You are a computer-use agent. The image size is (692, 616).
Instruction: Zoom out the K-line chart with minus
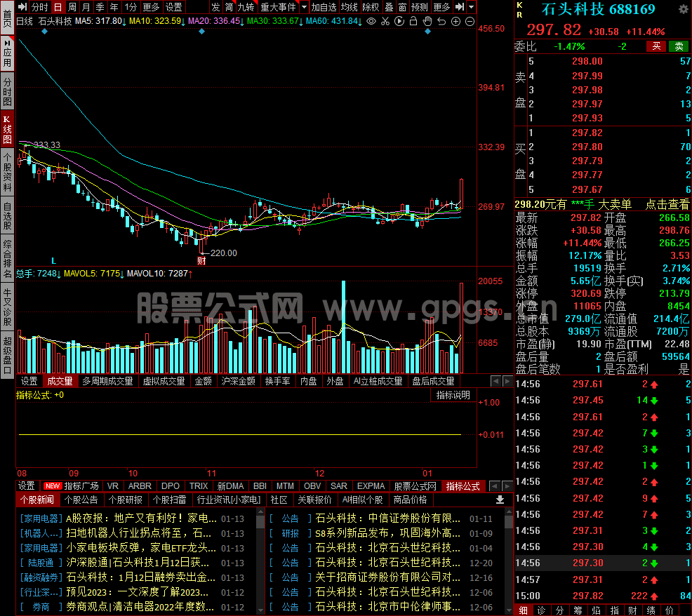470,21
